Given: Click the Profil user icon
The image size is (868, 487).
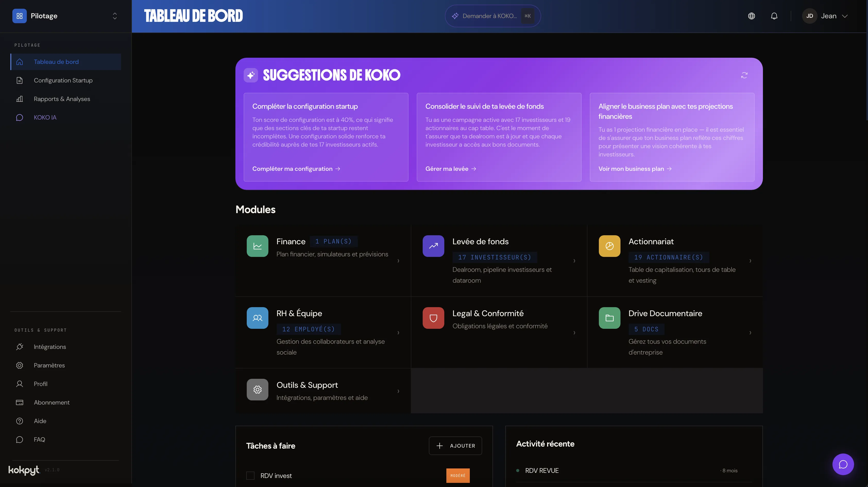Looking at the screenshot, I should click(20, 384).
